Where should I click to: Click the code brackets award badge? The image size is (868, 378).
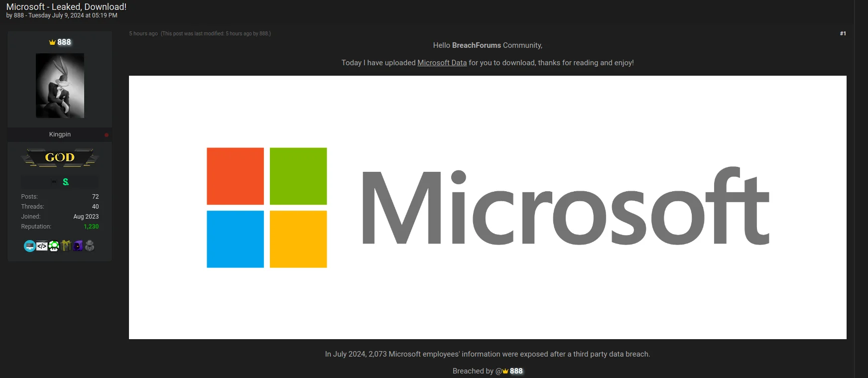tap(42, 246)
